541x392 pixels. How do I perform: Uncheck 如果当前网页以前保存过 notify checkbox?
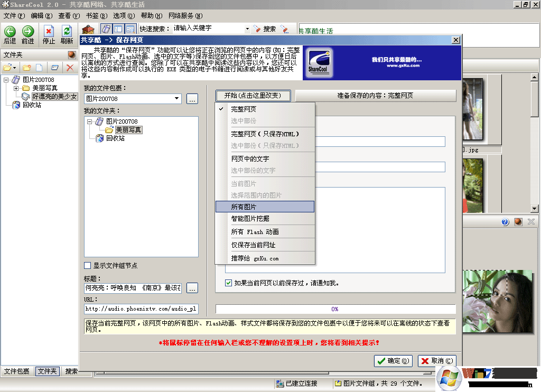(x=228, y=283)
